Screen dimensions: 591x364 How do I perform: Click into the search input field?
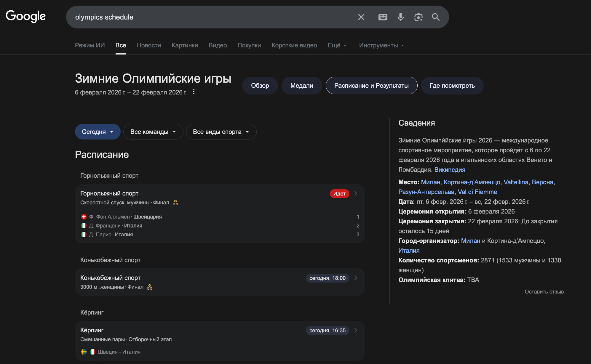pos(207,17)
